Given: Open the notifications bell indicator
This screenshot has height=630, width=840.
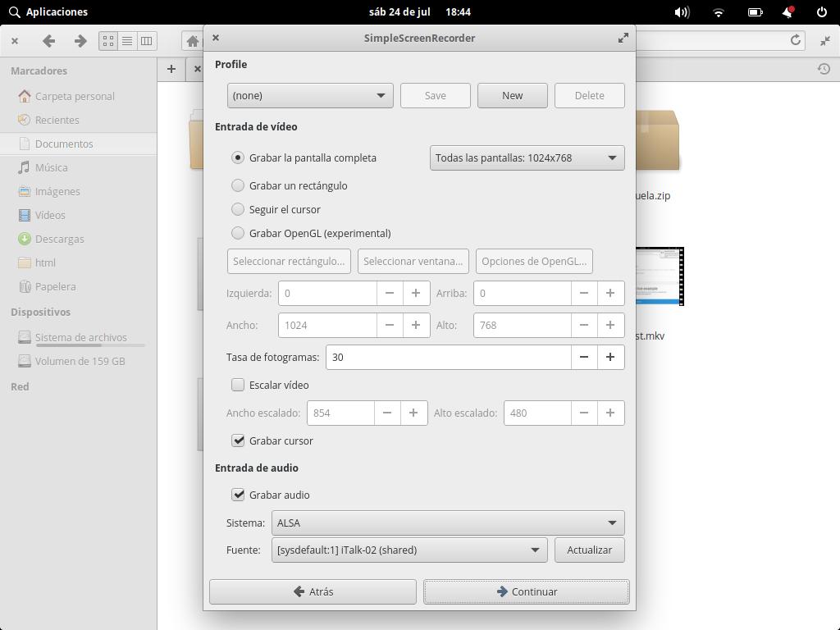Looking at the screenshot, I should [x=788, y=11].
